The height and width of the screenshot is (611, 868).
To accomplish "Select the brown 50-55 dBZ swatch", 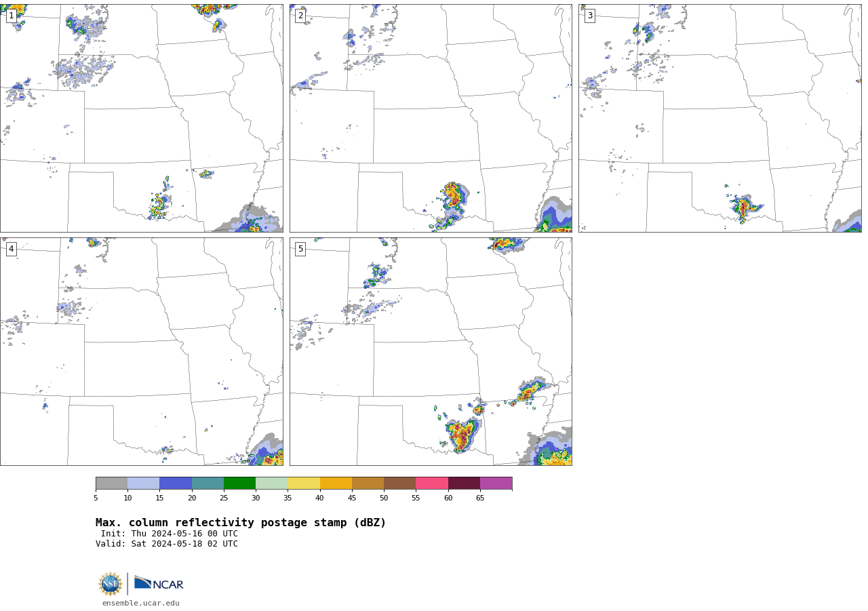I will click(x=400, y=484).
